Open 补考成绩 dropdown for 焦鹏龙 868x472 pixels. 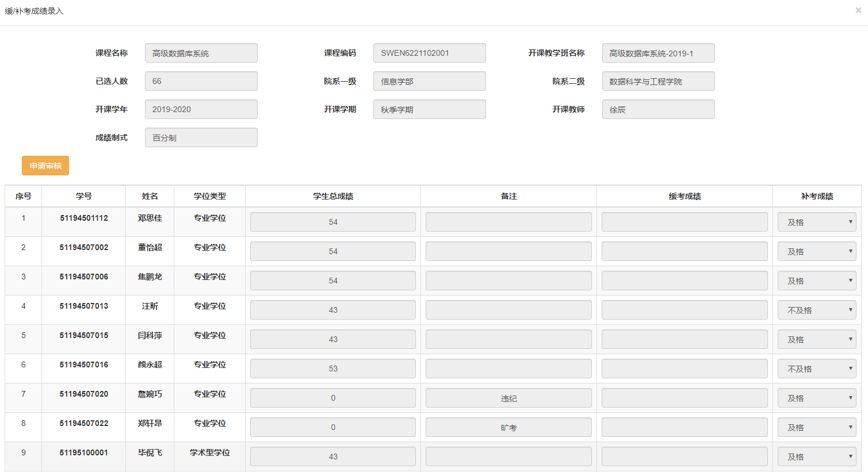point(816,281)
